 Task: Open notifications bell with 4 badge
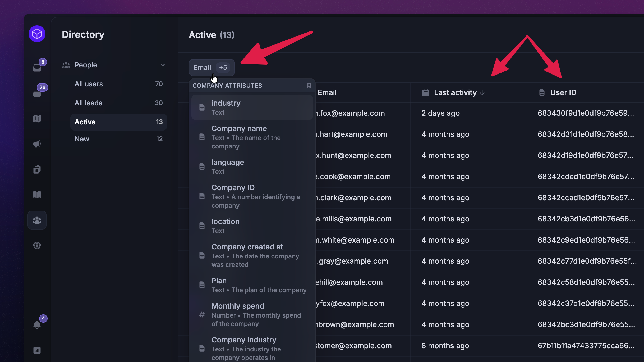(x=37, y=324)
